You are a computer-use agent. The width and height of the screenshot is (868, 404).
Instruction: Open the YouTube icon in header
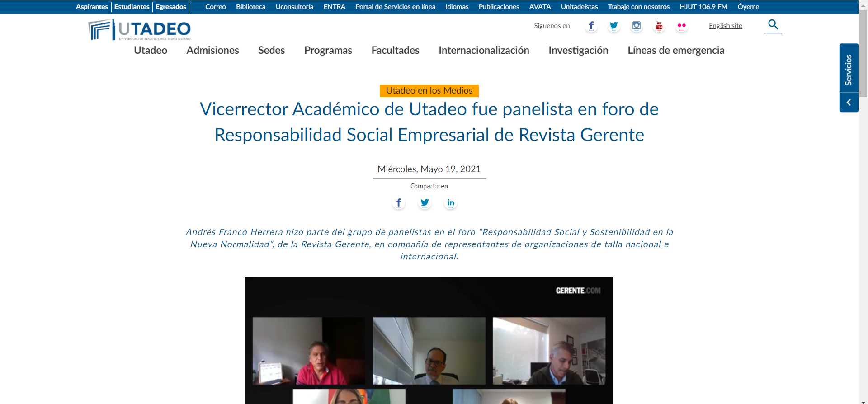659,26
